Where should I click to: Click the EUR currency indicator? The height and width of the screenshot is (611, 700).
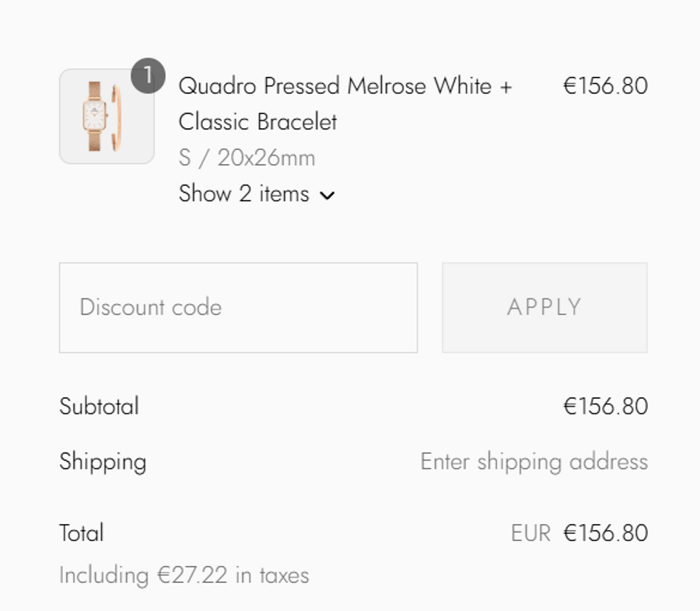click(x=530, y=533)
